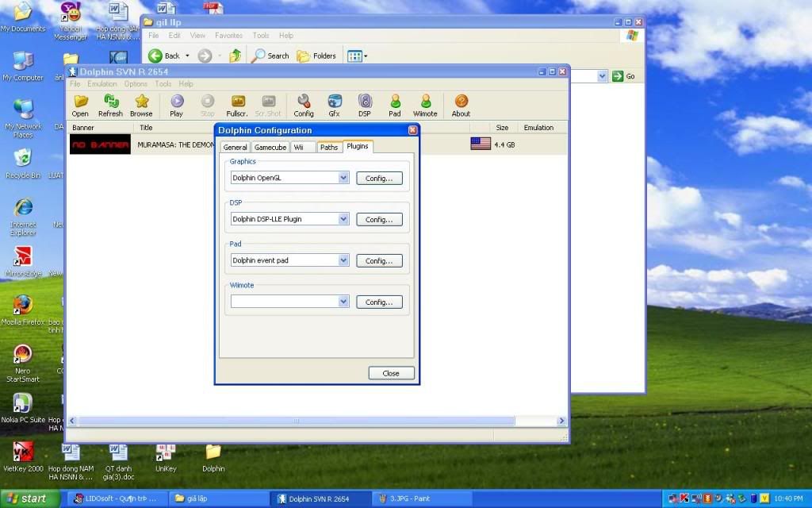Switch to the Gamecube tab
The height and width of the screenshot is (508, 812).
point(270,147)
